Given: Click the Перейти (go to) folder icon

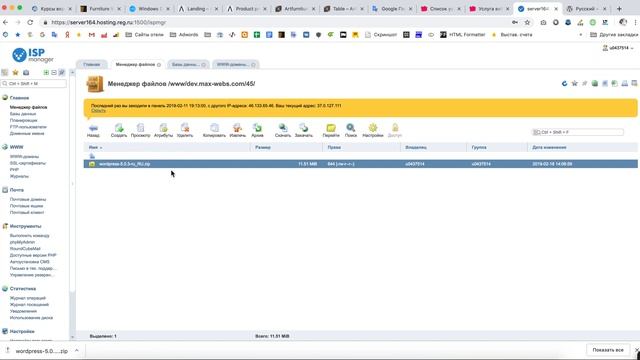Looking at the screenshot, I should [331, 130].
